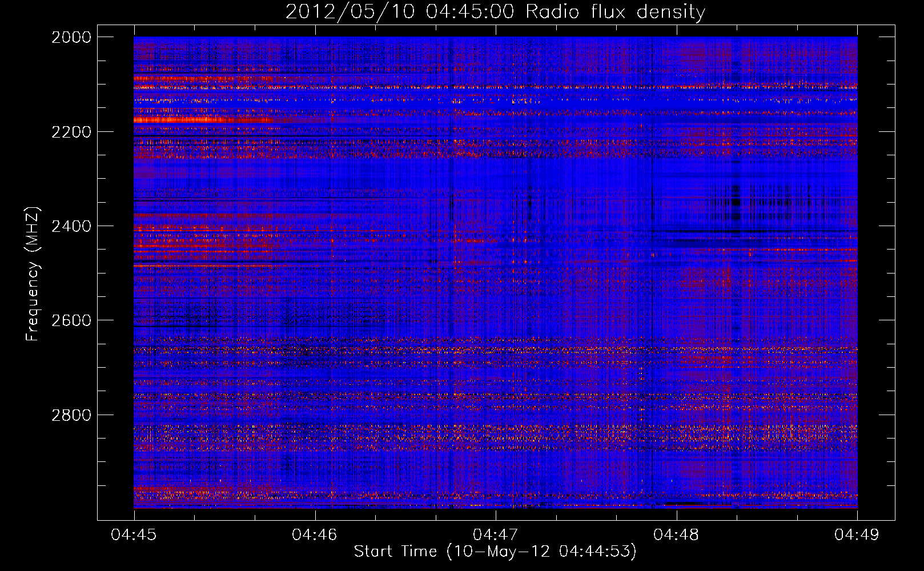Click the 'Start Time (10-May-12 04:44:53)' label
The width and height of the screenshot is (924, 571).
495,552
